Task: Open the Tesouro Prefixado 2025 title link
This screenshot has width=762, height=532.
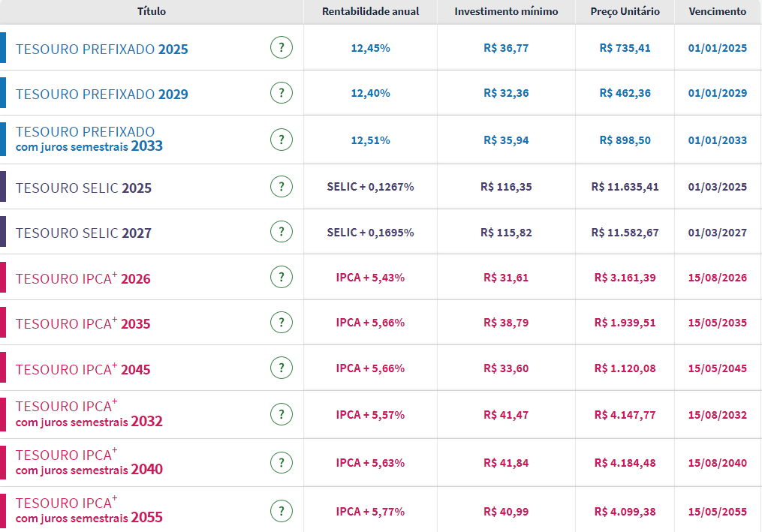Action: point(101,50)
